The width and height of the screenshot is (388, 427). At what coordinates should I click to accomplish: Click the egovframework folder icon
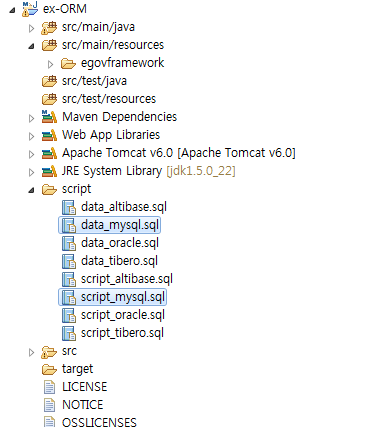coord(68,63)
